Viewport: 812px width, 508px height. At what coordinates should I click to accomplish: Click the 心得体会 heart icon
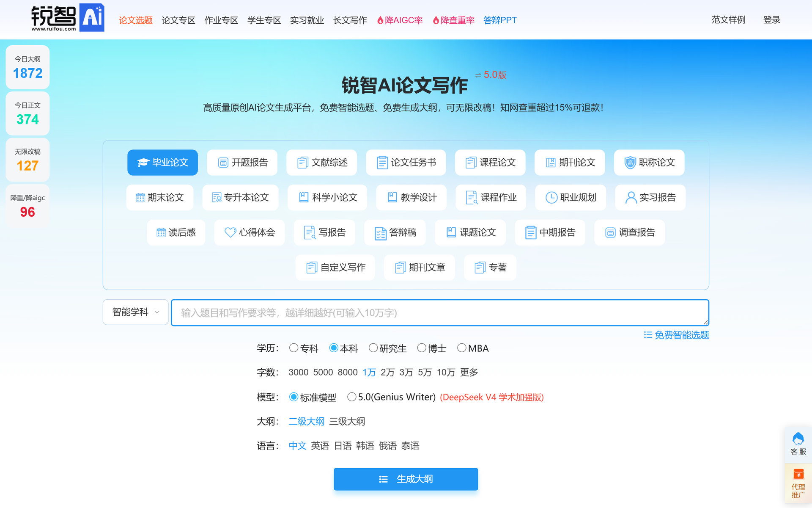230,232
